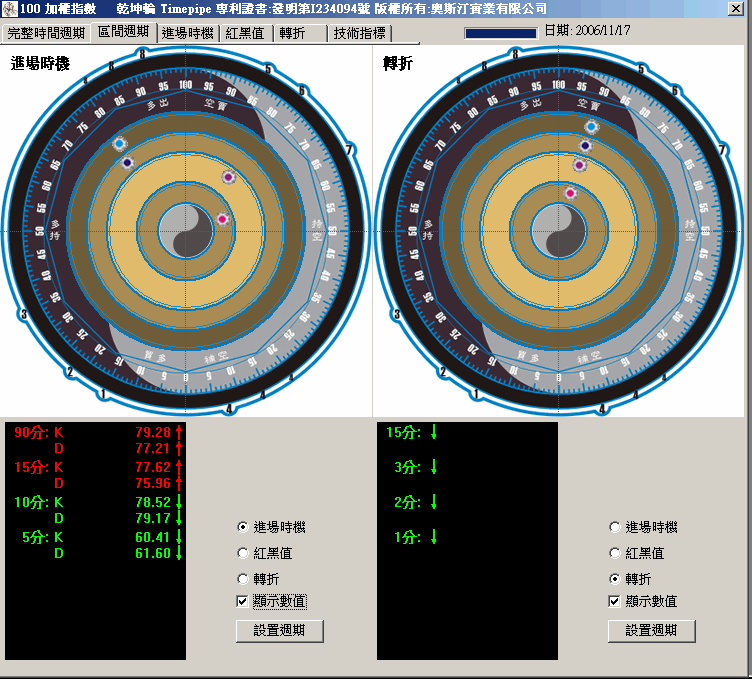Uncheck 顯示數值 checkbox in left panel
The image size is (752, 679).
click(242, 601)
